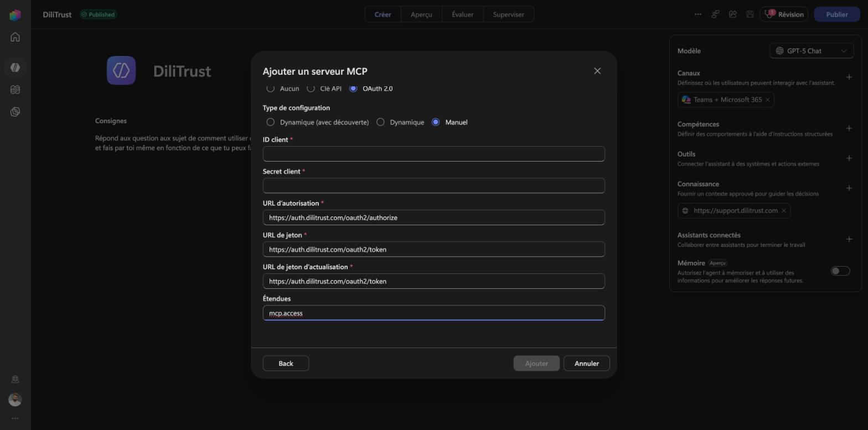This screenshot has height=430, width=868.
Task: Click the Ajouter button
Action: click(x=536, y=363)
